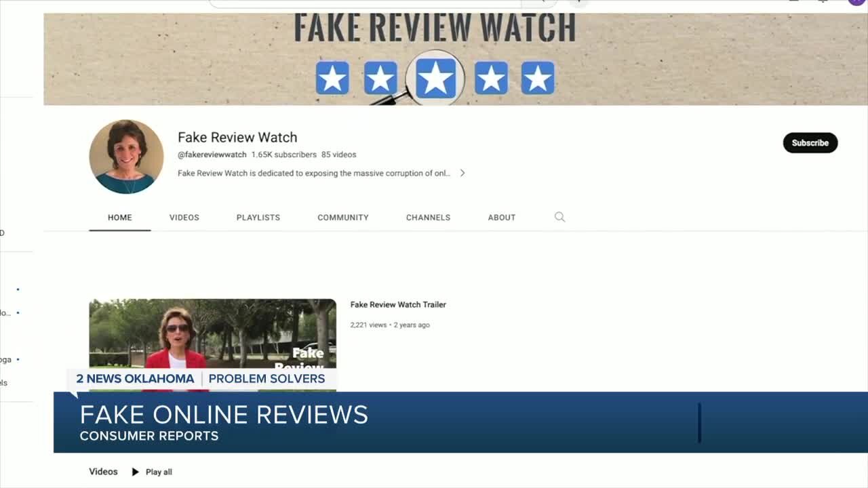Click the Videos section heading

pyautogui.click(x=103, y=472)
